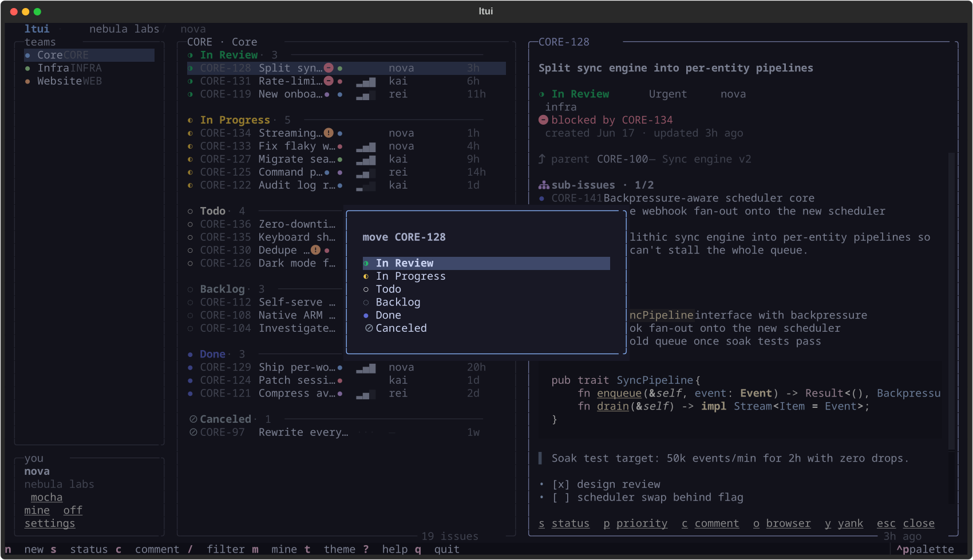Select the Website team in teams list
This screenshot has width=973, height=560.
pos(89,81)
